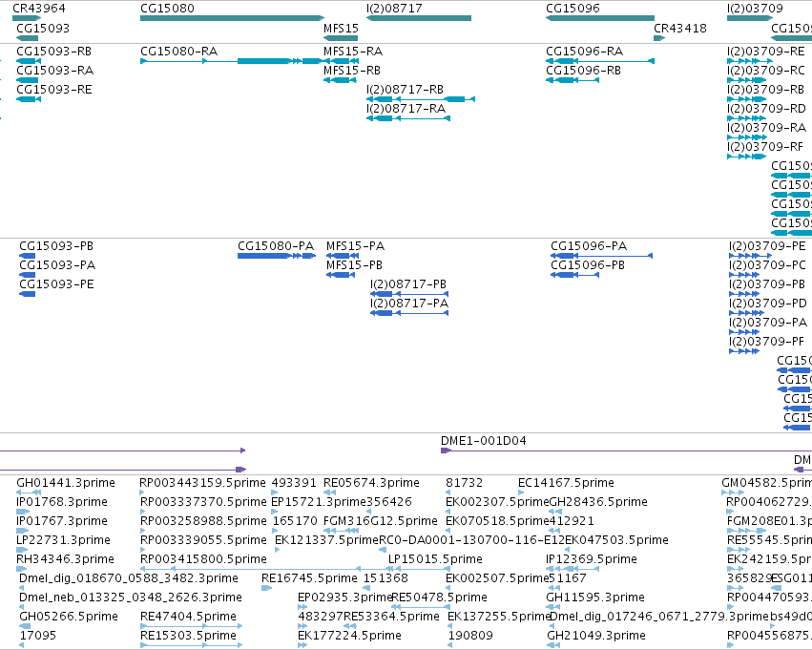The image size is (812, 650).
Task: Select transcript CG15093-RA
Action: (x=27, y=80)
